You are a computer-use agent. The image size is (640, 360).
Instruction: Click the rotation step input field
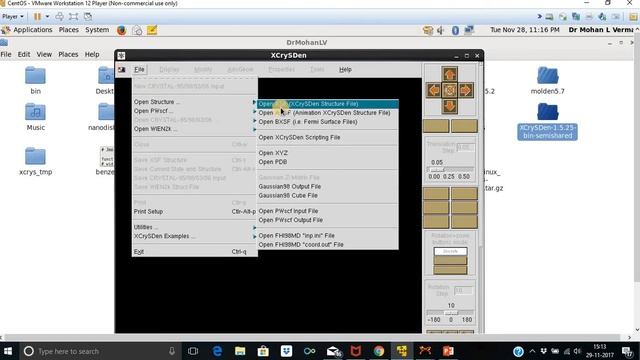pyautogui.click(x=463, y=290)
